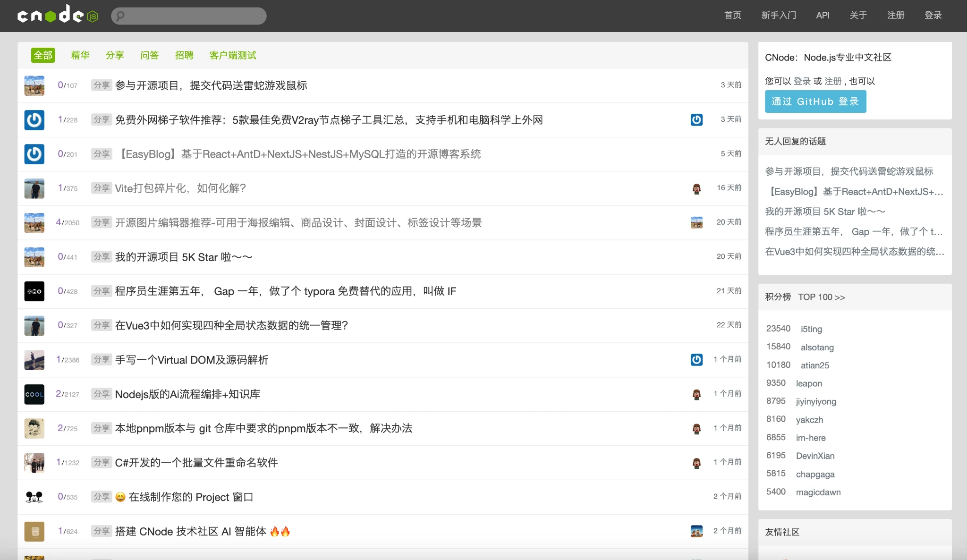This screenshot has height=560, width=967.
Task: Switch to the 精华 tab
Action: (x=80, y=55)
